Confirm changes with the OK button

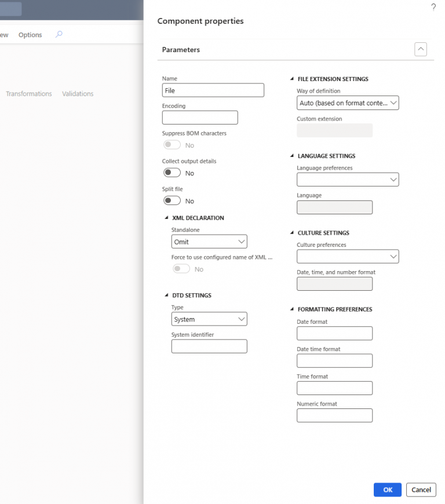coord(387,490)
